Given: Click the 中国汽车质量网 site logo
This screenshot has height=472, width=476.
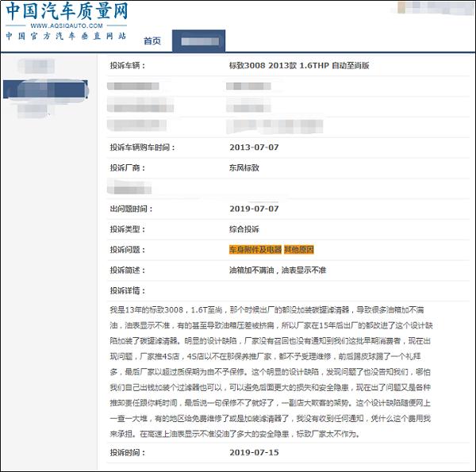Looking at the screenshot, I should 67,11.
